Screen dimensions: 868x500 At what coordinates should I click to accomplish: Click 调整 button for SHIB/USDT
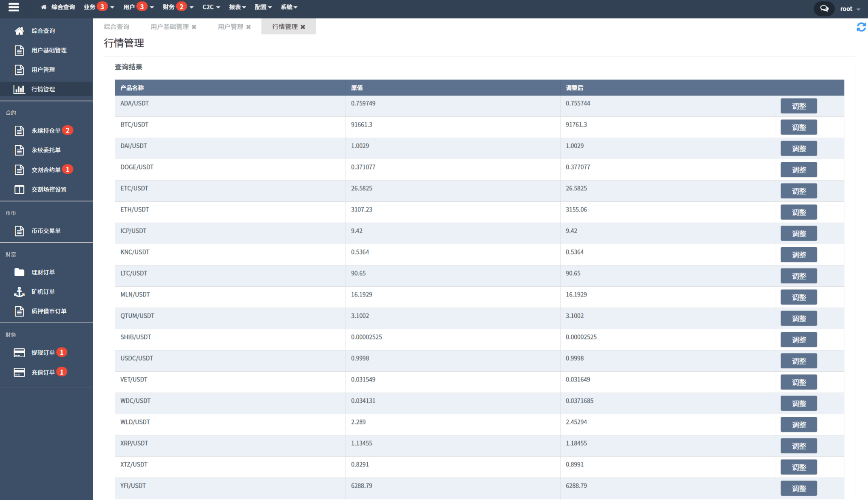coord(799,340)
